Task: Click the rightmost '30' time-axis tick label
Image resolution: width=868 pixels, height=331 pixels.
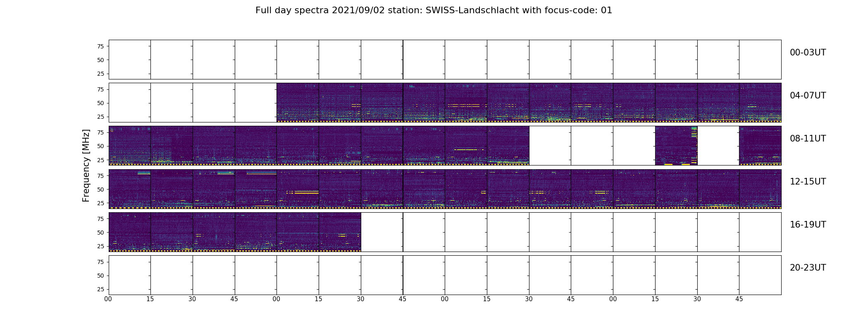Action: click(697, 299)
